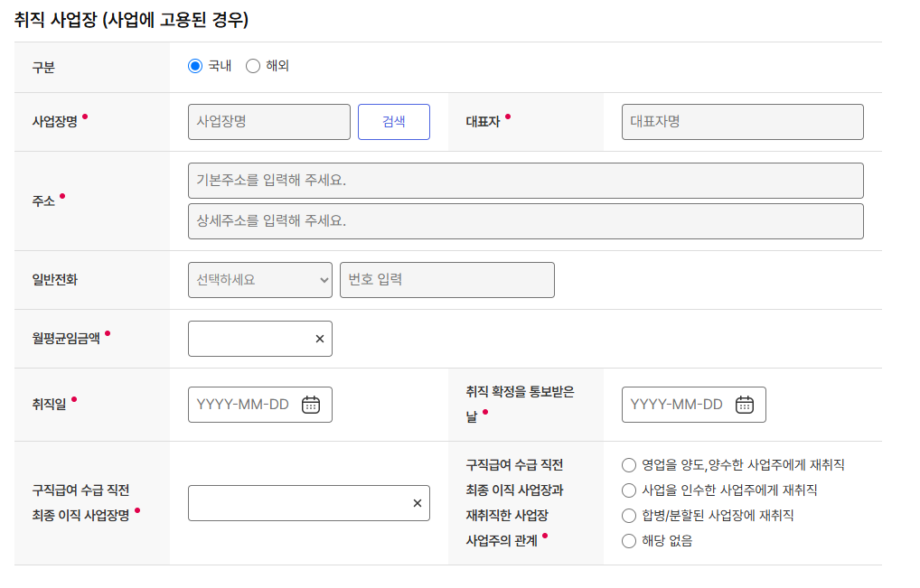Select the 해외 radio option
This screenshot has width=920, height=588.
253,66
